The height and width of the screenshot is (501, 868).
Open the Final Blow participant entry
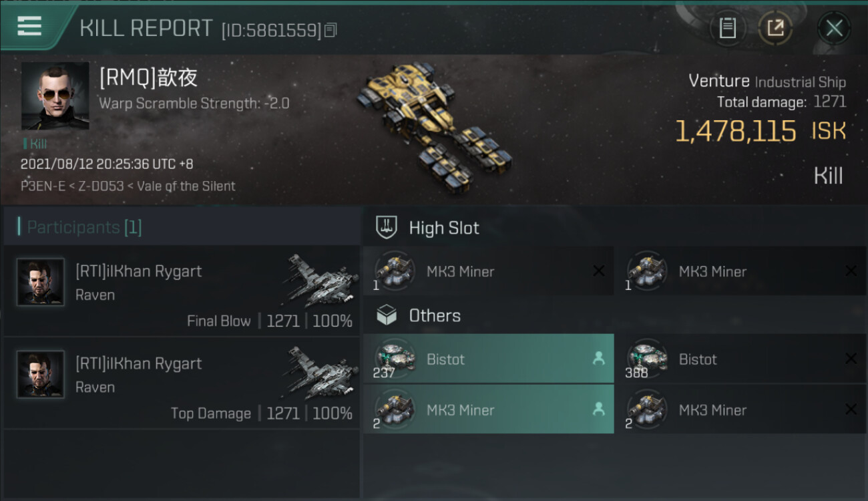point(182,291)
